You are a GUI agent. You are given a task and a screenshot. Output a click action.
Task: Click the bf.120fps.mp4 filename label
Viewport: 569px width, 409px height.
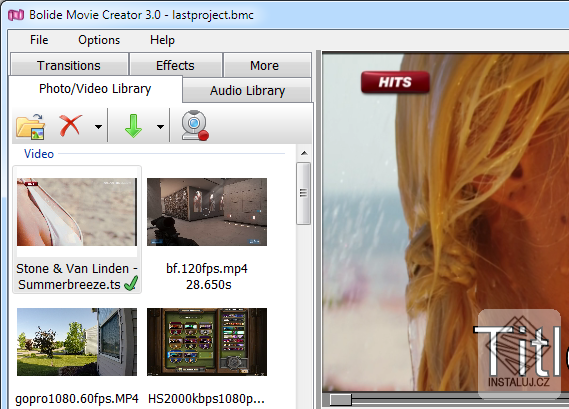click(207, 269)
